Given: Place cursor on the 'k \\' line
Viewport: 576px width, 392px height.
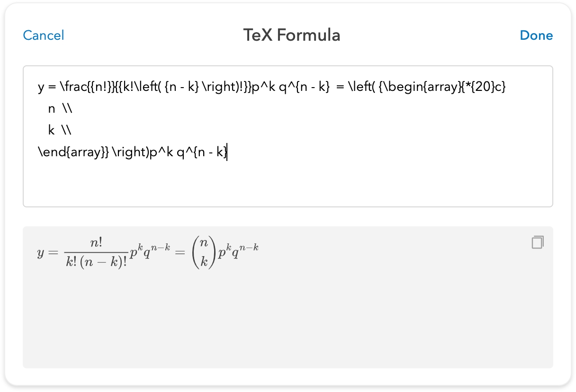Looking at the screenshot, I should click(x=60, y=130).
